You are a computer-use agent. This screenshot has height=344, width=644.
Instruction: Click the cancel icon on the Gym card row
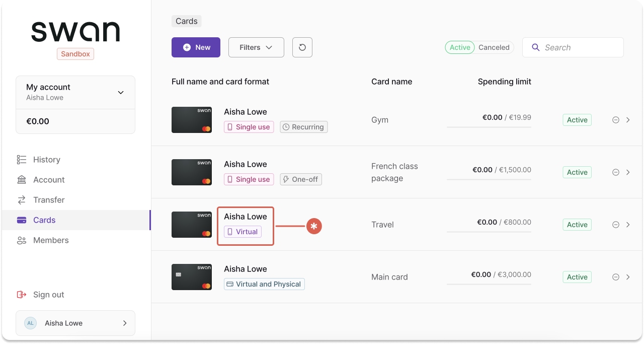[615, 120]
